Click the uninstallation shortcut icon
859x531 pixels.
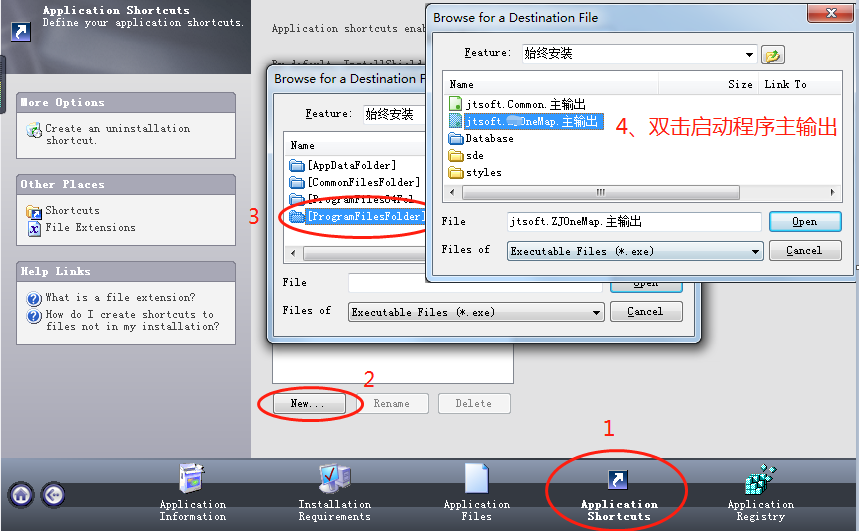tap(34, 130)
